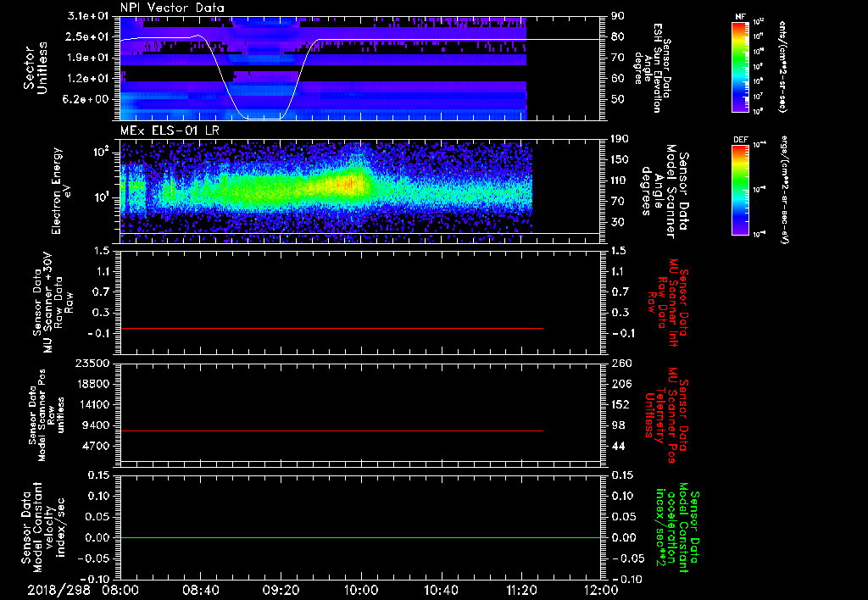Image resolution: width=868 pixels, height=600 pixels.
Task: Click the "4700" Scanner Pos tick value
Action: coord(97,446)
